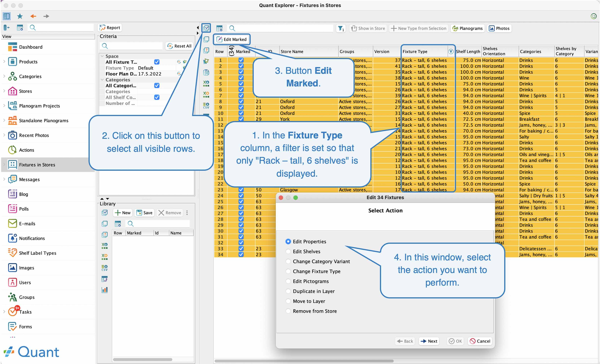This screenshot has height=364, width=600.
Task: Expand Planogram Projects tree item
Action: tap(4, 106)
